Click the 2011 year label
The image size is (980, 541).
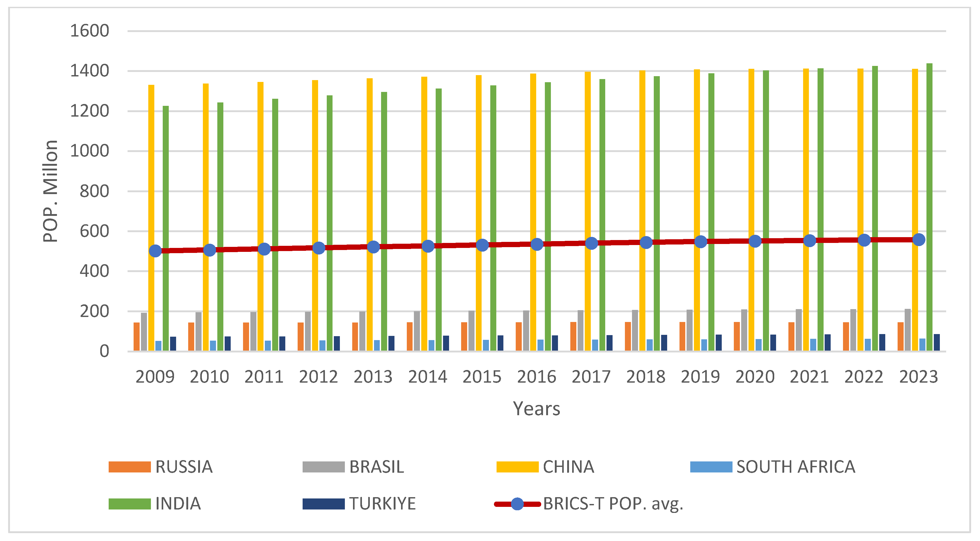coord(264,377)
